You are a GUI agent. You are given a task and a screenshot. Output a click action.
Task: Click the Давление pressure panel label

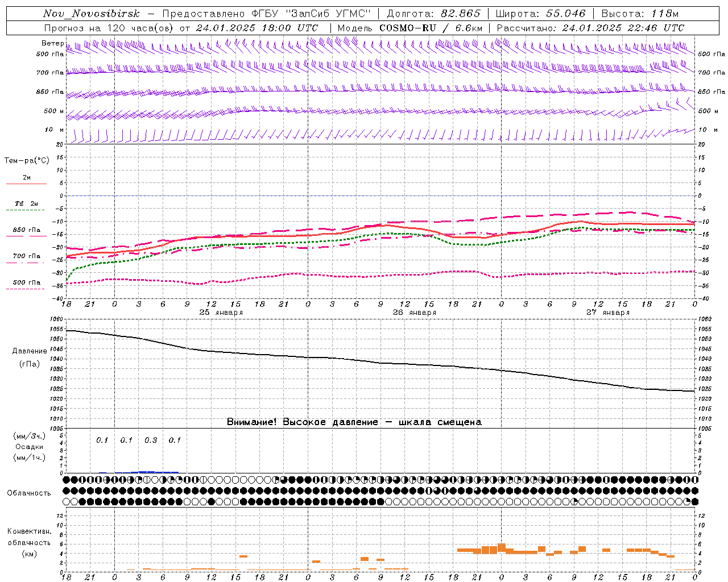pyautogui.click(x=30, y=351)
